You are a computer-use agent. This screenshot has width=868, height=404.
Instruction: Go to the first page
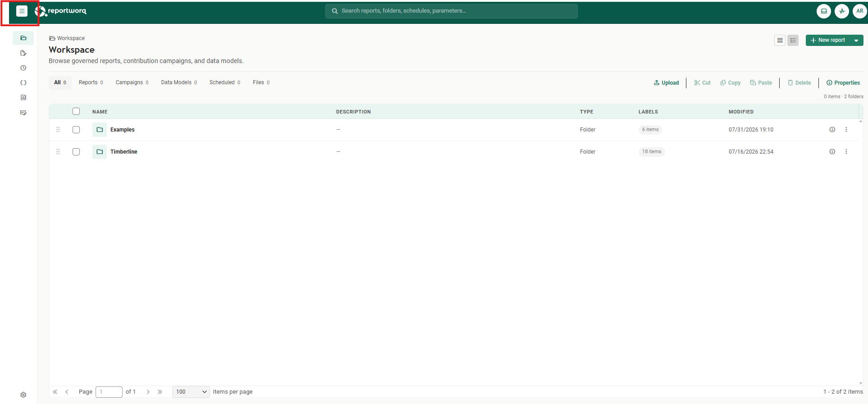pos(55,392)
